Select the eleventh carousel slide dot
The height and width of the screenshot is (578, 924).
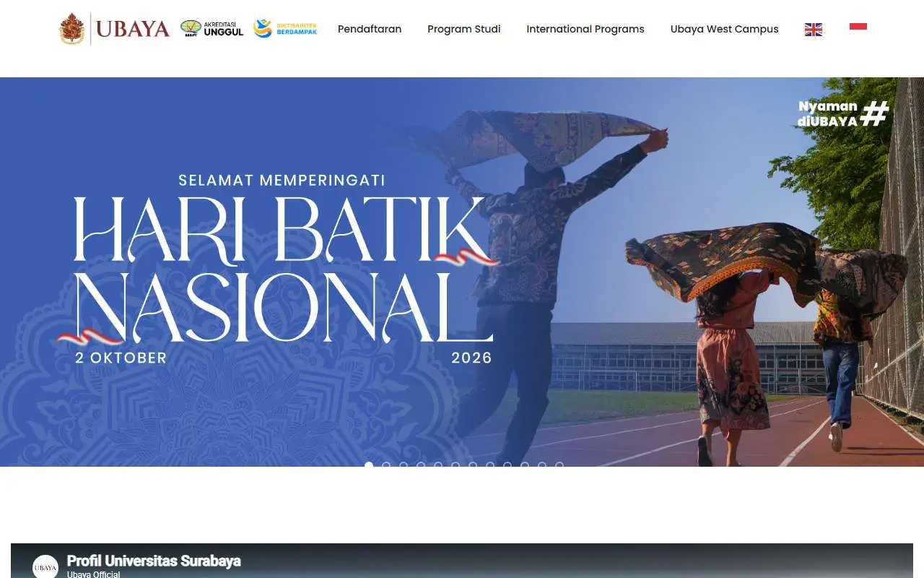click(542, 465)
